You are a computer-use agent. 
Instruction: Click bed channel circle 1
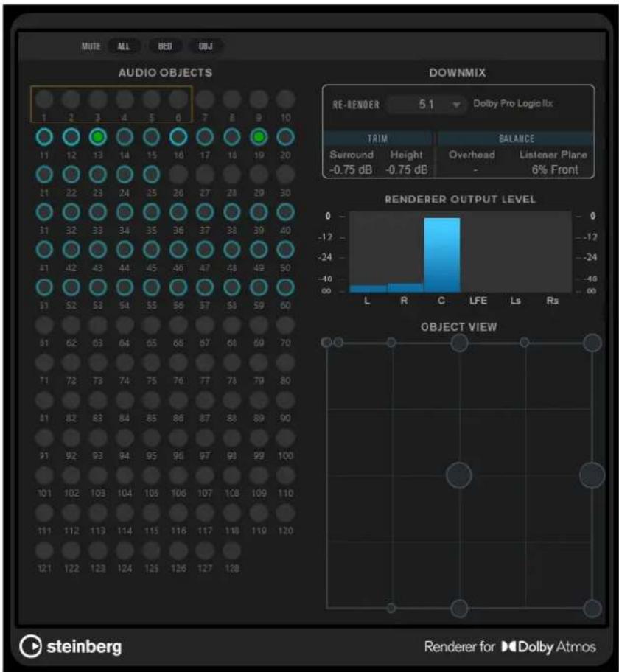click(44, 99)
